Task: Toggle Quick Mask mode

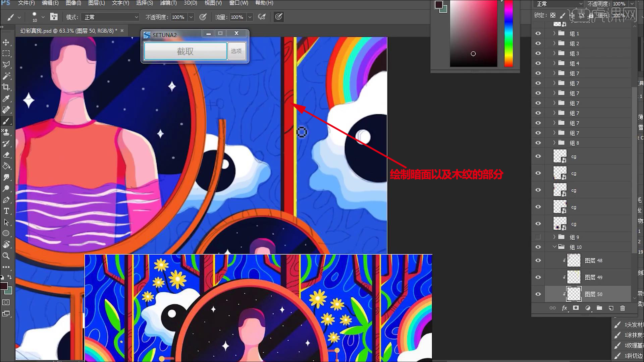Action: coord(6,302)
